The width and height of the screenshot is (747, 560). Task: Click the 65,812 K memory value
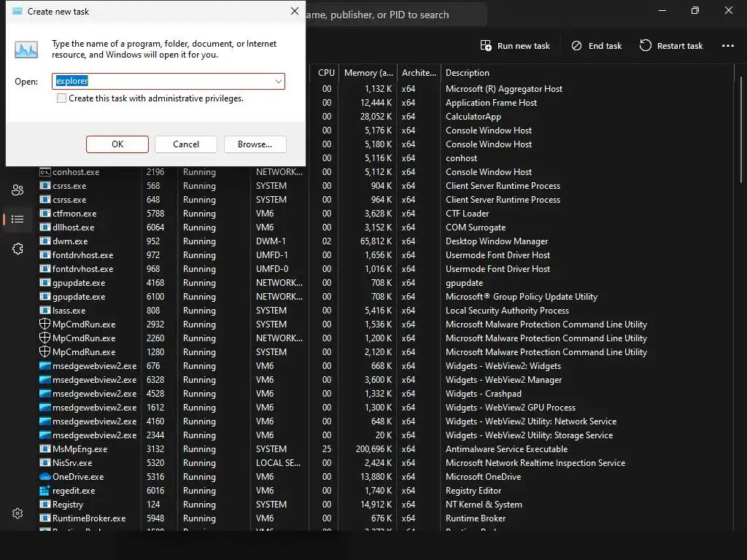click(376, 241)
